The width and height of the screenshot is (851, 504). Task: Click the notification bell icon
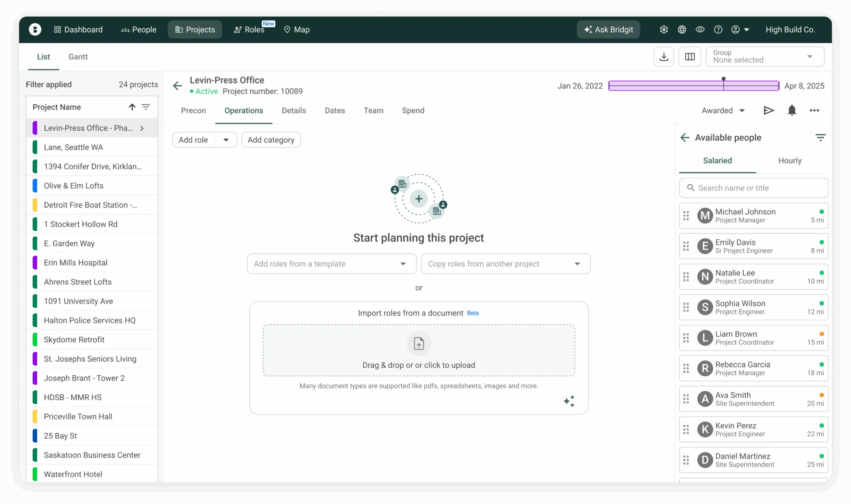pyautogui.click(x=791, y=110)
